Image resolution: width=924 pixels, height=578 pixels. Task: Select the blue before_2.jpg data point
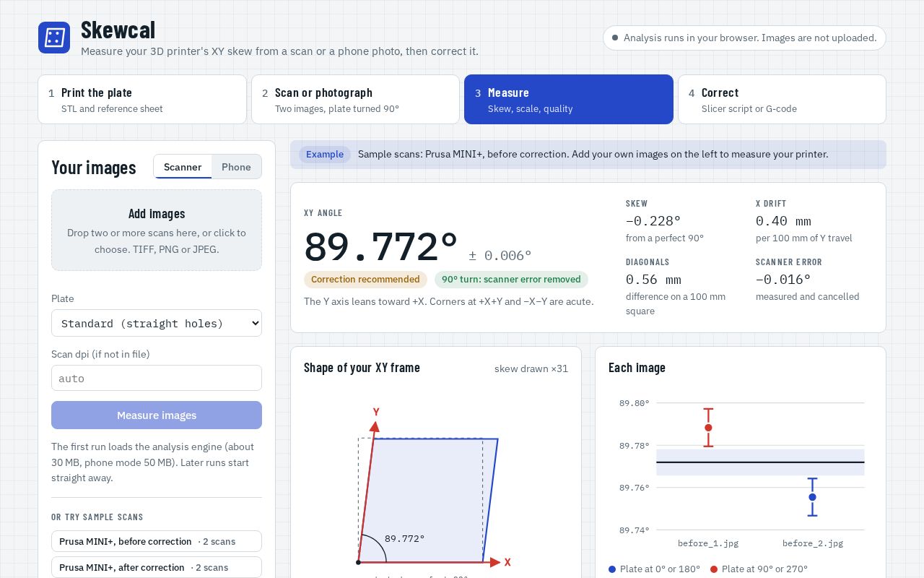[x=812, y=497]
